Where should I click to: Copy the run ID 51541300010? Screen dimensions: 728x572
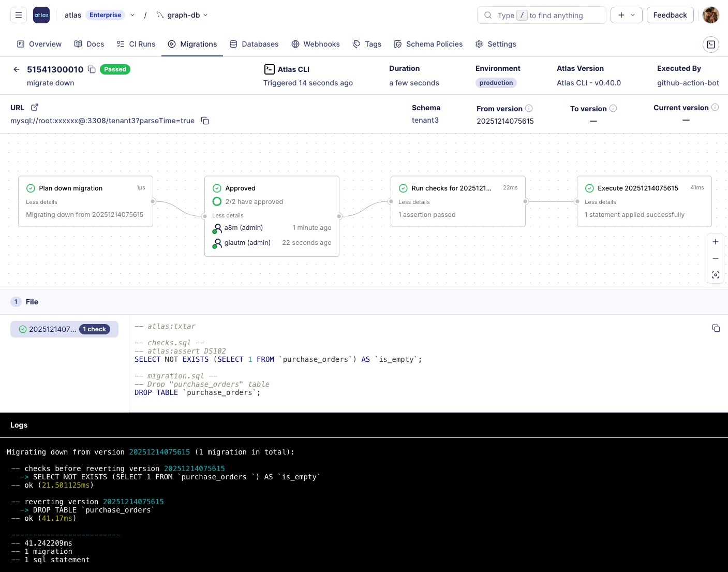coord(92,69)
